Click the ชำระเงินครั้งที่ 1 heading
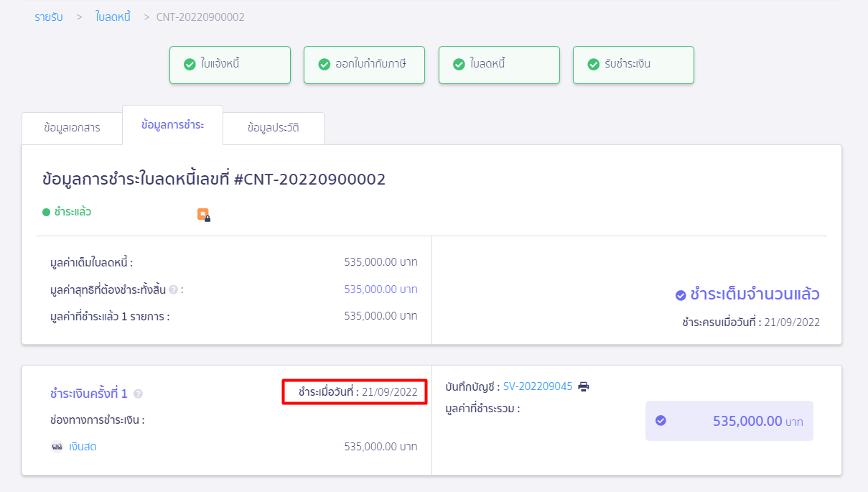This screenshot has height=492, width=868. point(89,394)
